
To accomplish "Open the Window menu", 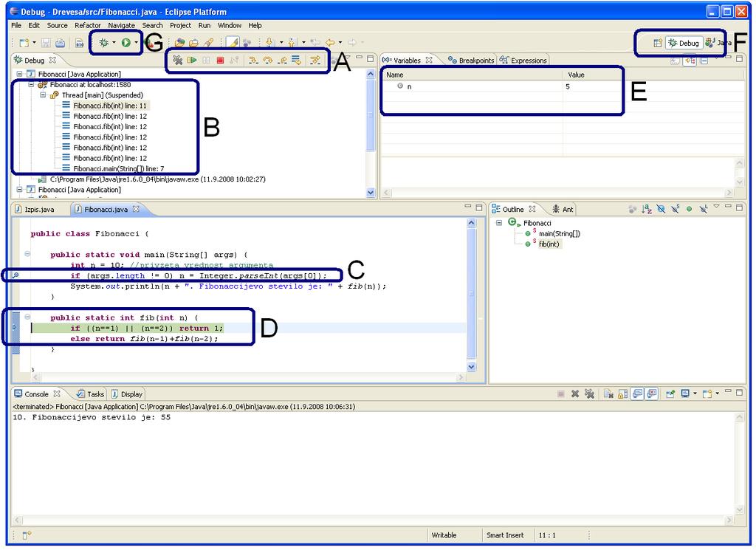I will tap(230, 25).
